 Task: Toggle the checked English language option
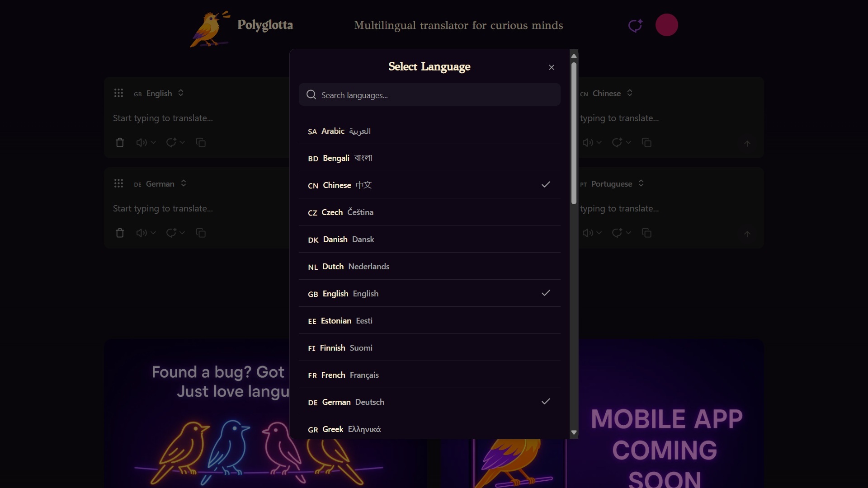(x=429, y=293)
